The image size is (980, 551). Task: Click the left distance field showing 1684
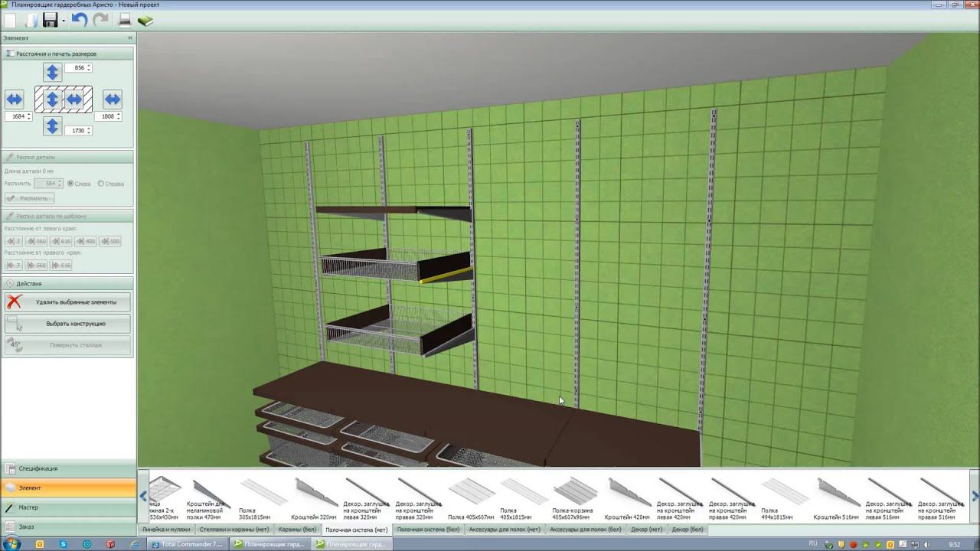click(x=18, y=116)
